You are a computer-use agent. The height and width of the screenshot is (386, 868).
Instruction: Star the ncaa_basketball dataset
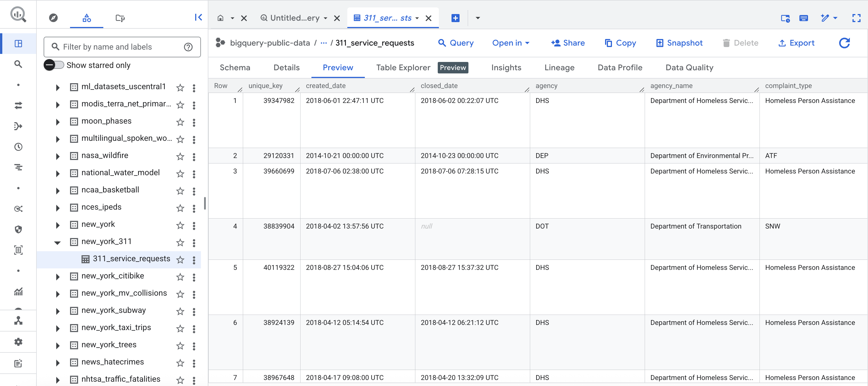tap(180, 191)
